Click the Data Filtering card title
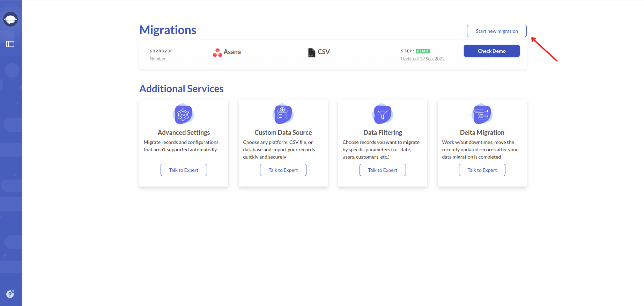644x306 pixels. click(x=383, y=132)
